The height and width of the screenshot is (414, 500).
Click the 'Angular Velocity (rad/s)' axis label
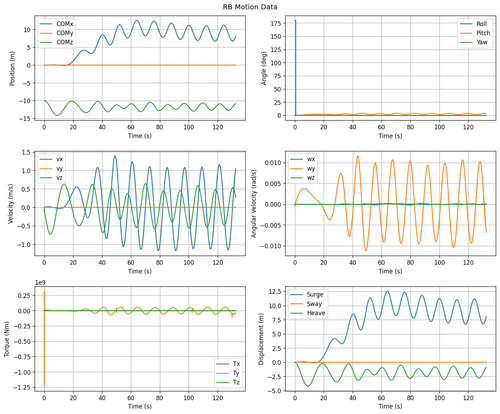click(x=254, y=203)
